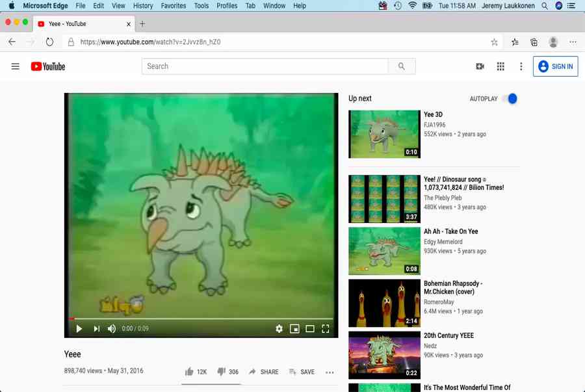Open the Yee 3D video thumbnail
This screenshot has height=392, width=585.
[384, 134]
